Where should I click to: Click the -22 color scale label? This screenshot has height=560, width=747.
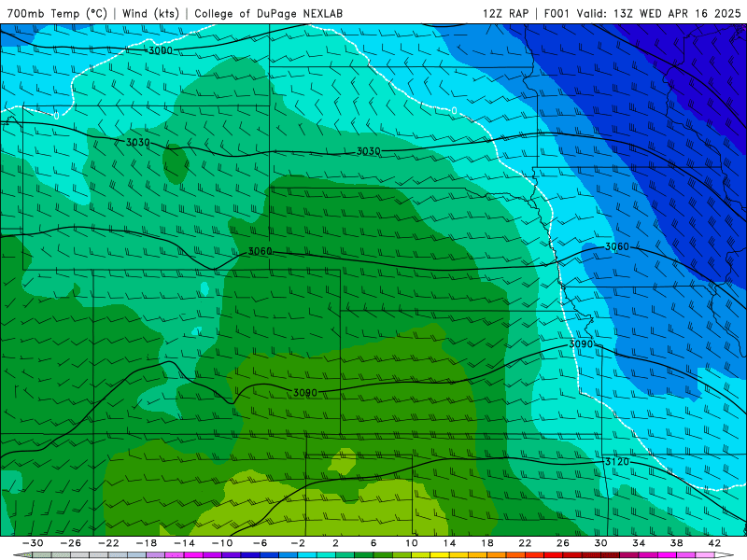point(108,543)
